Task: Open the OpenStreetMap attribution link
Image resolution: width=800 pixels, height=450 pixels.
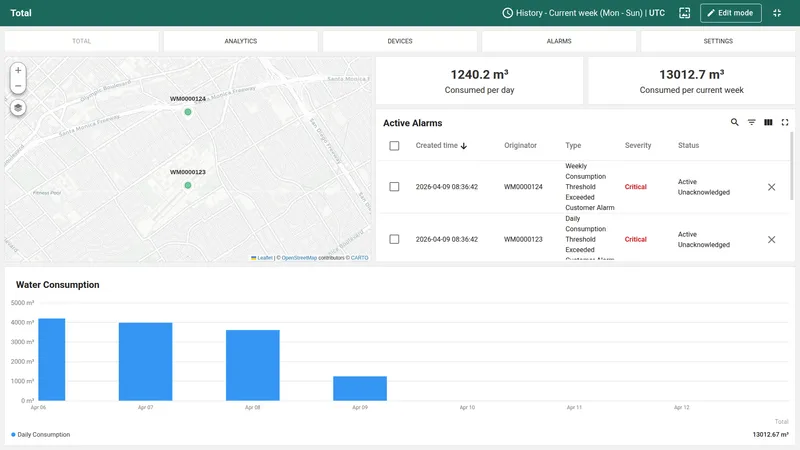Action: point(299,258)
